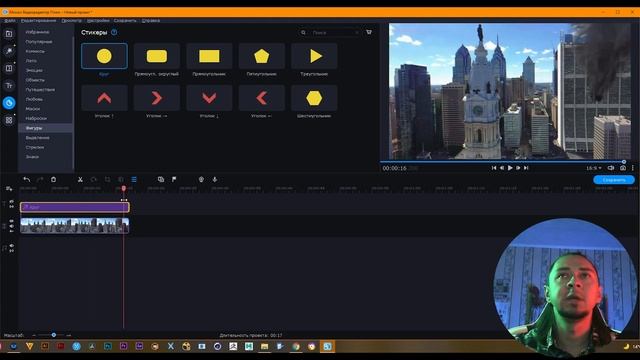Viewport: 640px width, 360px height.
Task: Click the timeline zoom slider handle
Action: pyautogui.click(x=53, y=335)
